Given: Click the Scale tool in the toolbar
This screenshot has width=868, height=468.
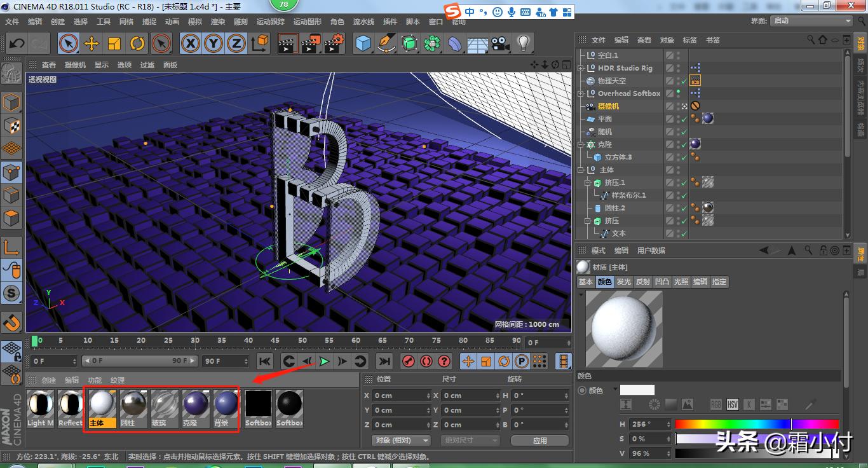Looking at the screenshot, I should click(x=114, y=43).
